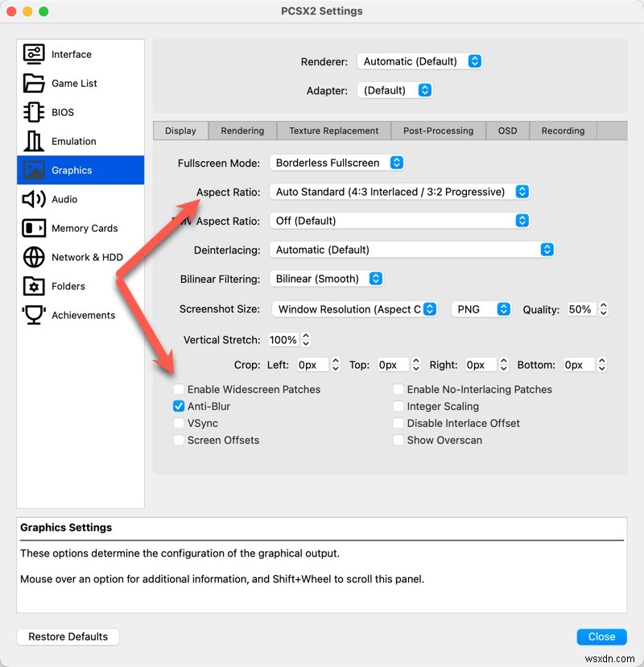Image resolution: width=644 pixels, height=667 pixels.
Task: Enable Screen Offsets checkbox
Action: click(x=179, y=440)
